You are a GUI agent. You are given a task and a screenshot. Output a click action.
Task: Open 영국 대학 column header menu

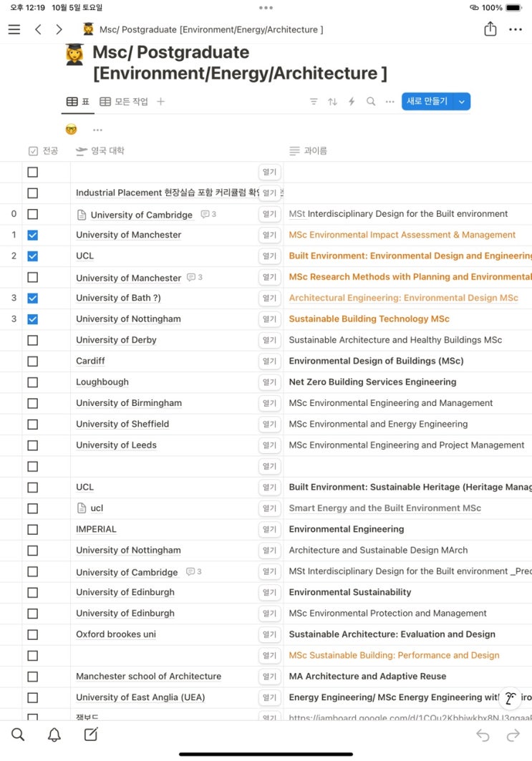point(100,151)
